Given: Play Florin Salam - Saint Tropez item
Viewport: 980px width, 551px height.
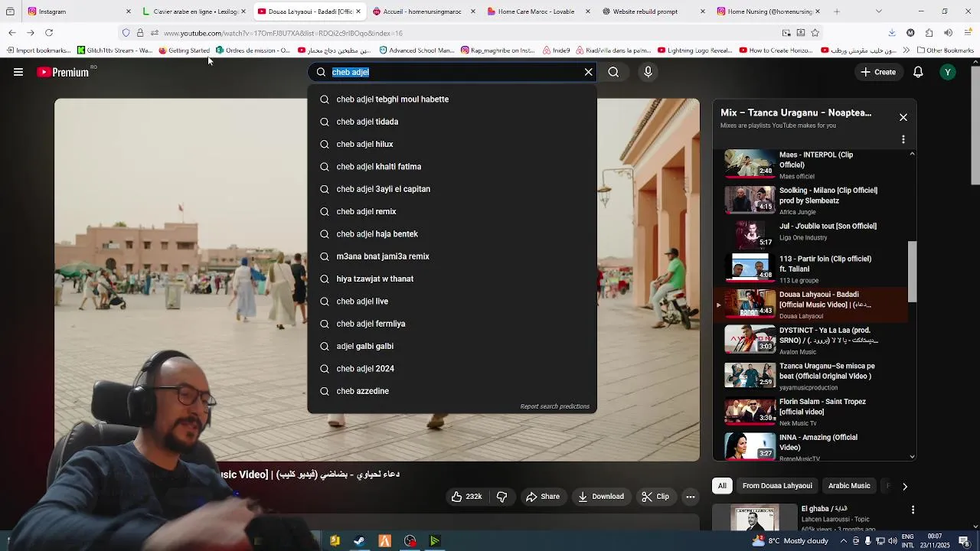Looking at the screenshot, I should [x=812, y=412].
